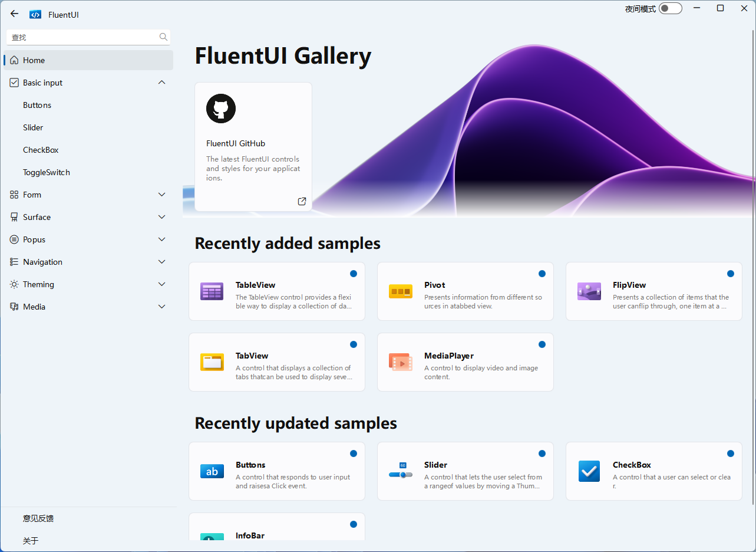756x552 pixels.
Task: Click the 'Recently added samples' heading
Action: point(288,243)
